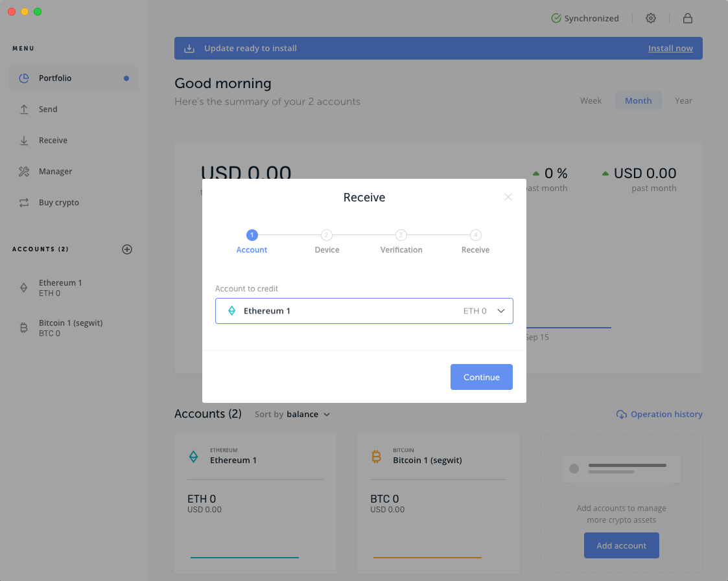The image size is (728, 581).
Task: Switch to the Month view
Action: [639, 100]
